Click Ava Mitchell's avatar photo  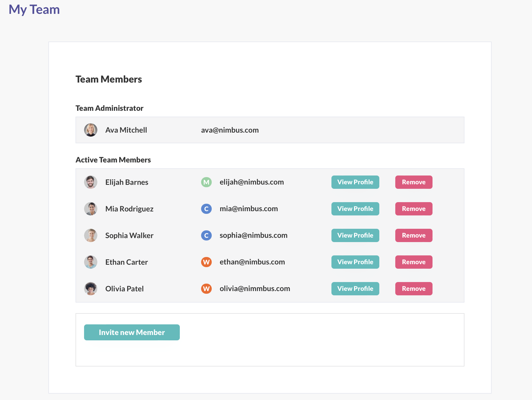pos(91,130)
